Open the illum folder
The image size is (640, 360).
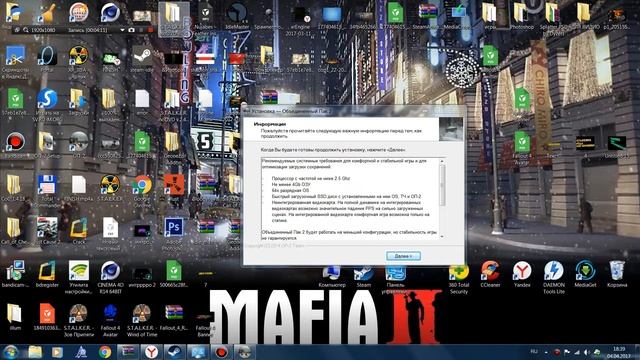pos(15,317)
